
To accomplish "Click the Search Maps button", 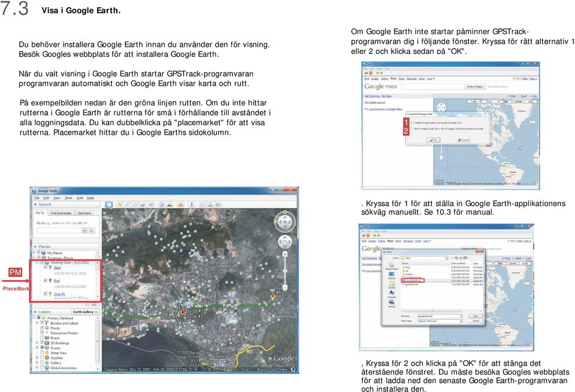I will (x=474, y=86).
